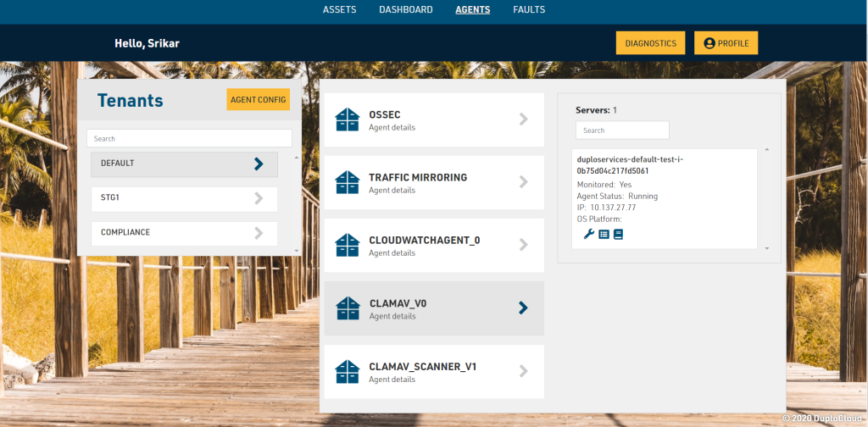The width and height of the screenshot is (868, 427).
Task: Go to the FAULTS tab
Action: point(529,10)
